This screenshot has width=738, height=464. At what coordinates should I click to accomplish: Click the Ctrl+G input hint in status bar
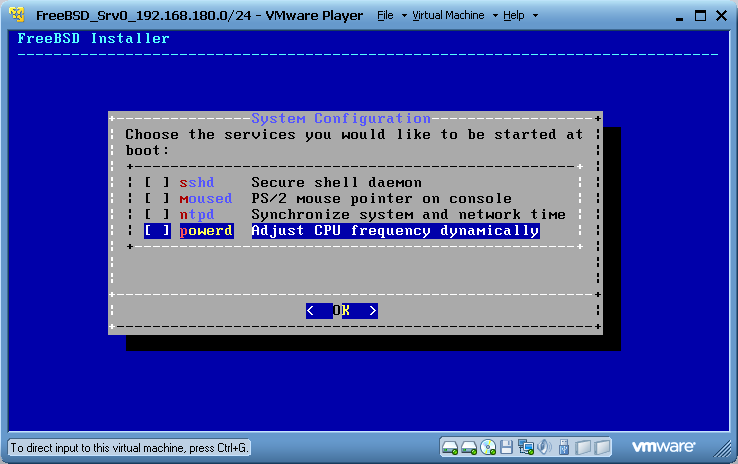[x=129, y=448]
